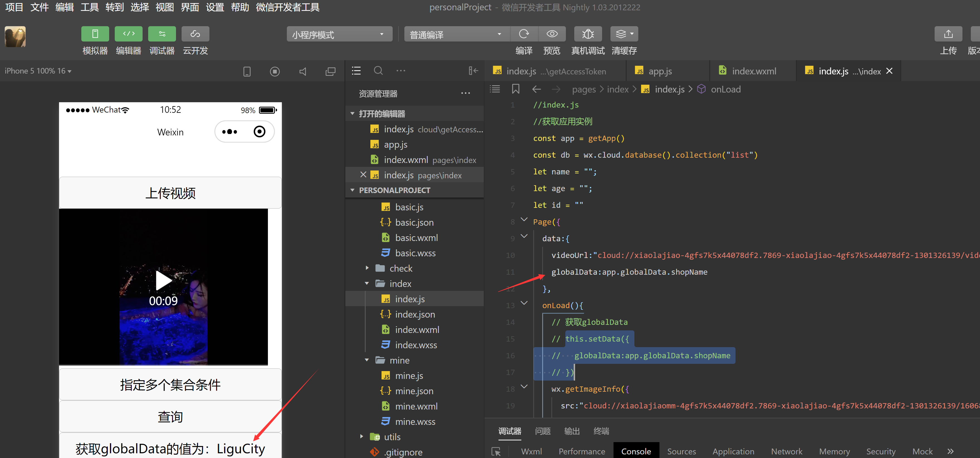Open the 小程序模式 mode dropdown
Screen dimensions: 980x458
(339, 35)
